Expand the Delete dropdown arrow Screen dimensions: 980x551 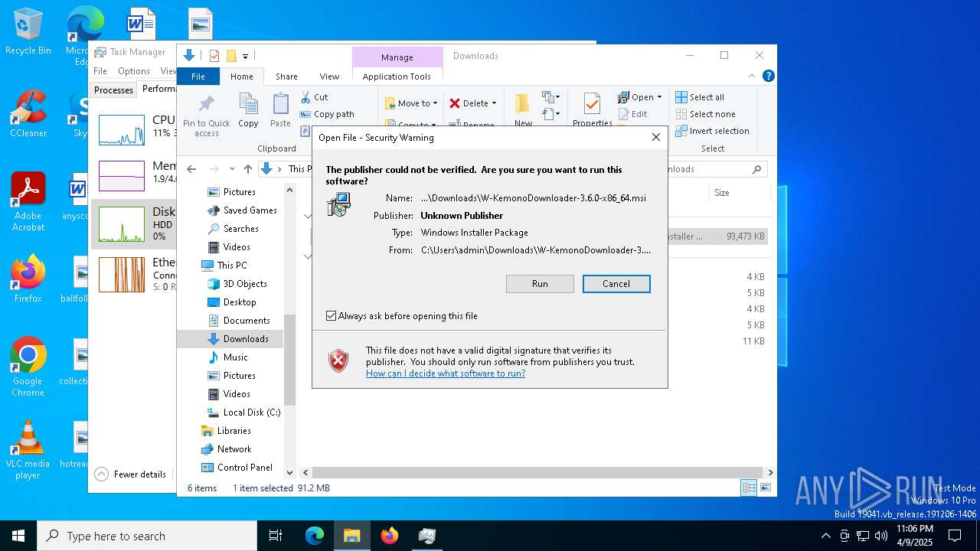[494, 103]
